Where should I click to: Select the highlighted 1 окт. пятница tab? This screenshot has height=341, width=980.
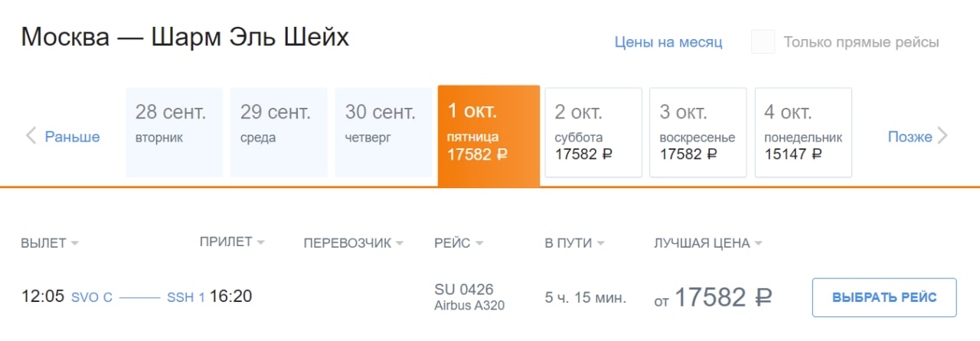(488, 135)
